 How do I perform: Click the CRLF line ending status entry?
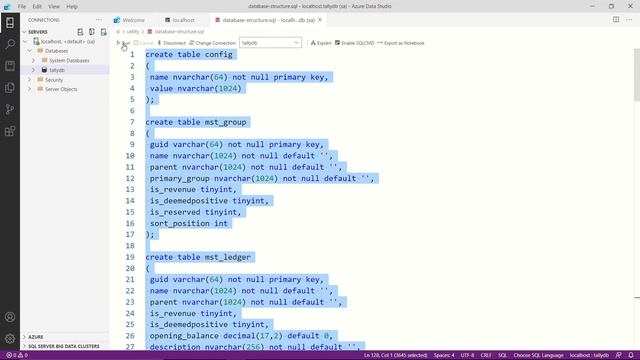(486, 355)
